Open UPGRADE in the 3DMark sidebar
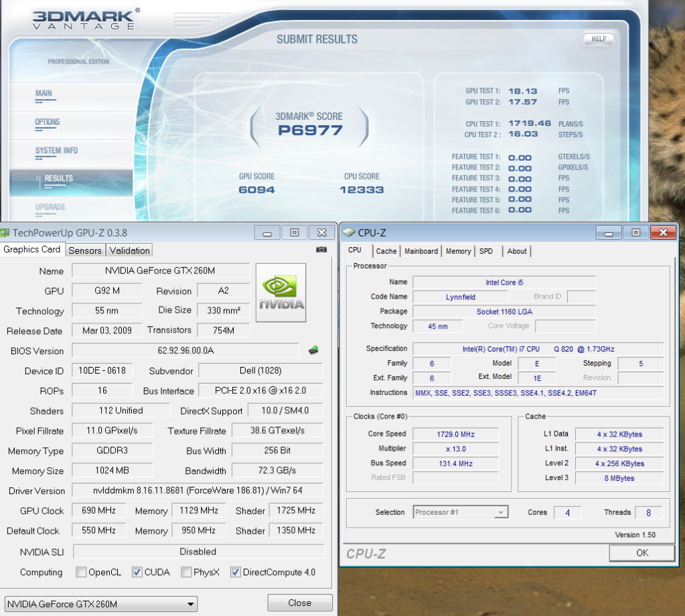The width and height of the screenshot is (685, 616). [50, 207]
